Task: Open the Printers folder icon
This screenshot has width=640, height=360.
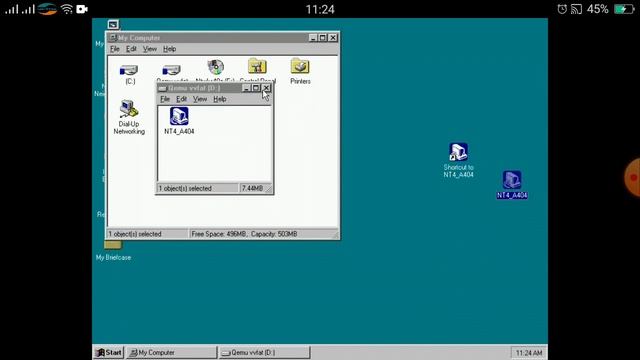Action: [300, 67]
